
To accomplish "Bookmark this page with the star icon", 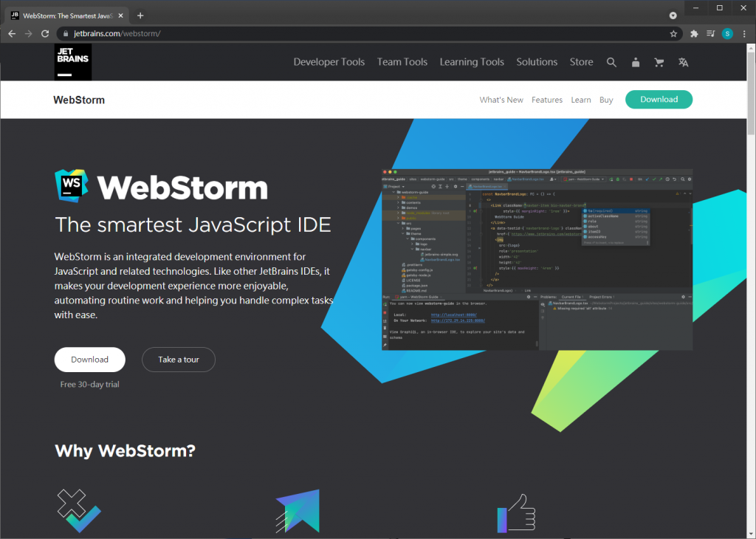I will (x=673, y=34).
